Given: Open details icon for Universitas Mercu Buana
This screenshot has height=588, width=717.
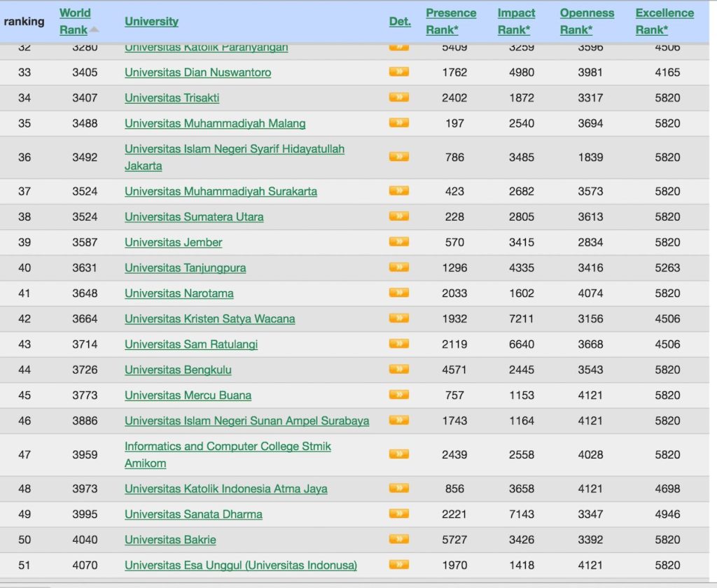Looking at the screenshot, I should click(398, 395).
